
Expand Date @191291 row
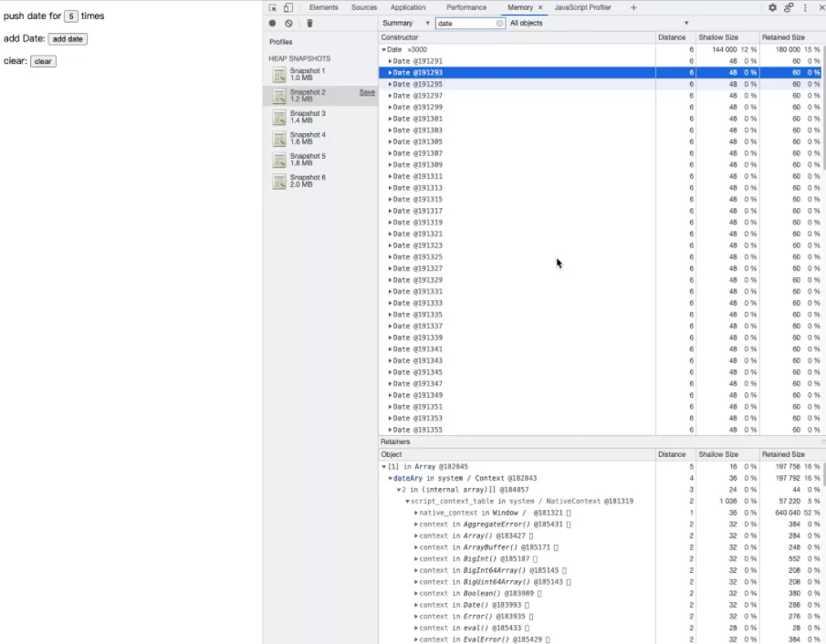point(390,61)
